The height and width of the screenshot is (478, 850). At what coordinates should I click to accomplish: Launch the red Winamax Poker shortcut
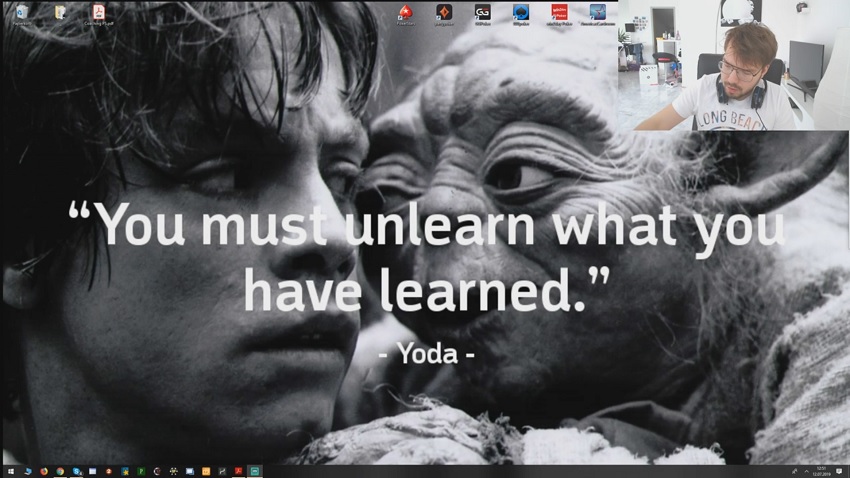[x=559, y=15]
